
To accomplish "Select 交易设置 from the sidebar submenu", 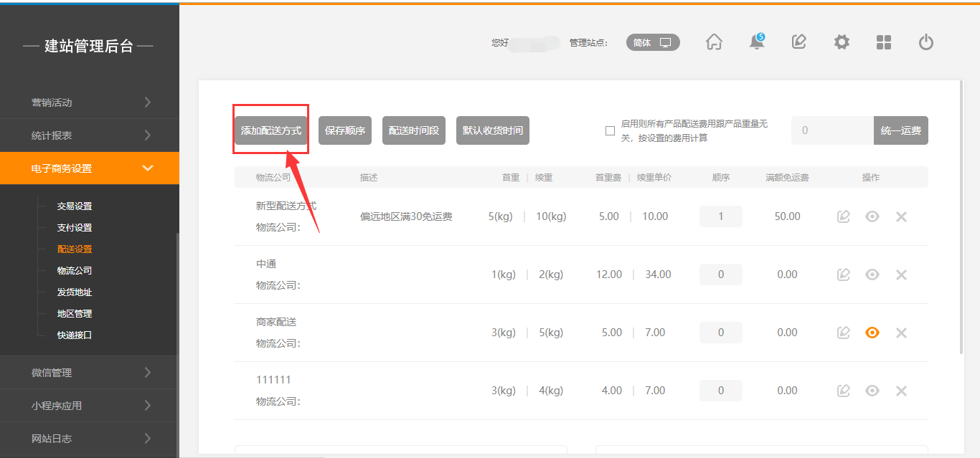I will (75, 206).
